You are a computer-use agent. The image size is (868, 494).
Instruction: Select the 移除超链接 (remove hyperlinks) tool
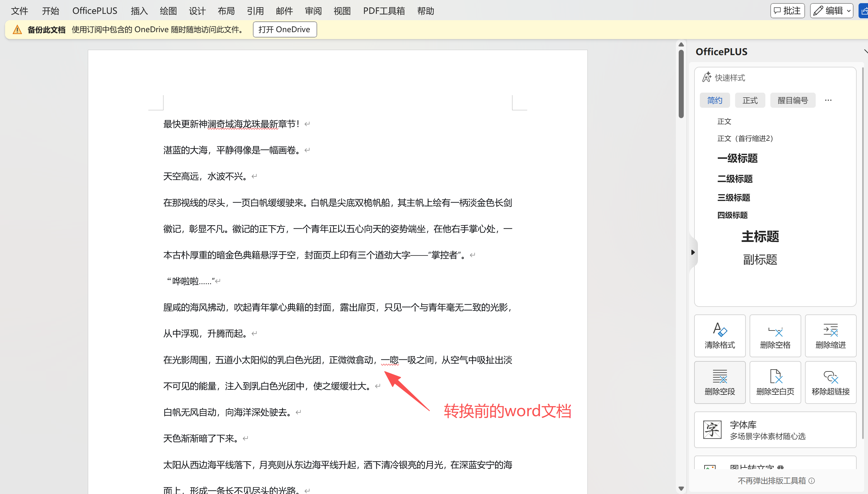coord(831,382)
